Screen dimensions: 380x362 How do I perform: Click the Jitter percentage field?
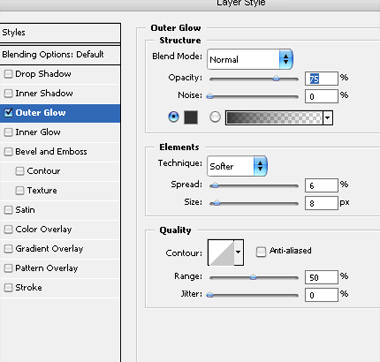pyautogui.click(x=322, y=295)
